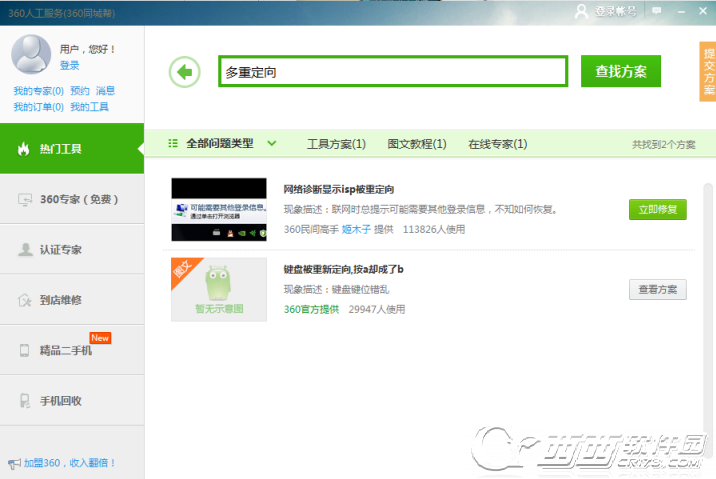Viewport: 716px width, 479px height.
Task: Switch to the 图文教程(1) tab
Action: 417,144
